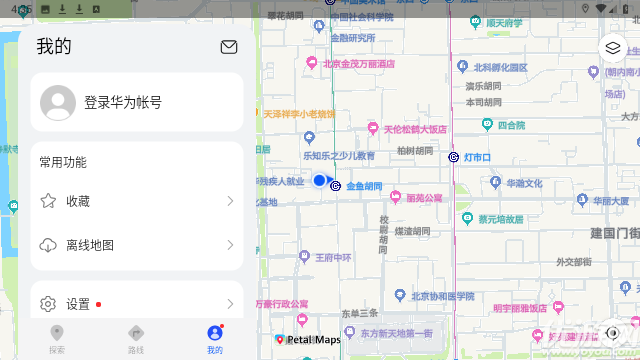Tap 北京金茂万丽酒店 hotel pin
Image resolution: width=640 pixels, height=360 pixels.
(x=311, y=63)
